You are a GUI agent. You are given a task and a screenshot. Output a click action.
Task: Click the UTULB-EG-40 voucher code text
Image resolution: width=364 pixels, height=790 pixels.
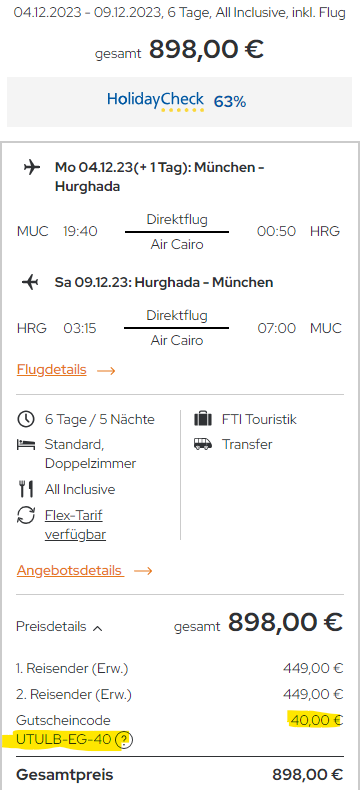tap(64, 740)
